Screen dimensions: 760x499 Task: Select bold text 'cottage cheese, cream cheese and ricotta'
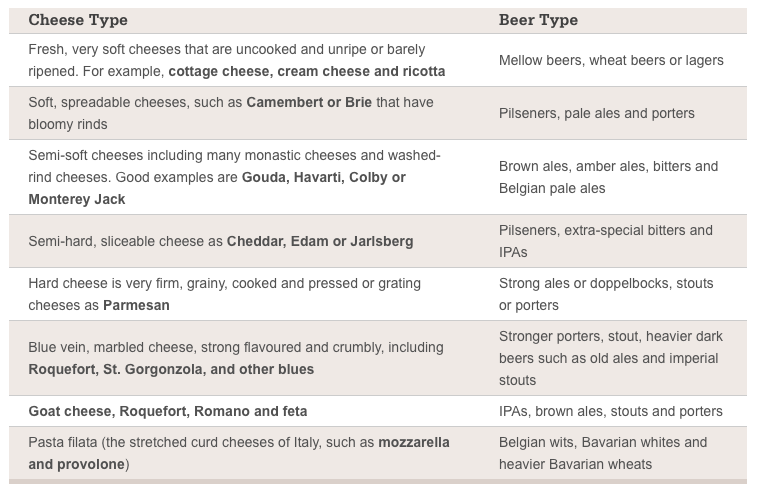tap(306, 71)
